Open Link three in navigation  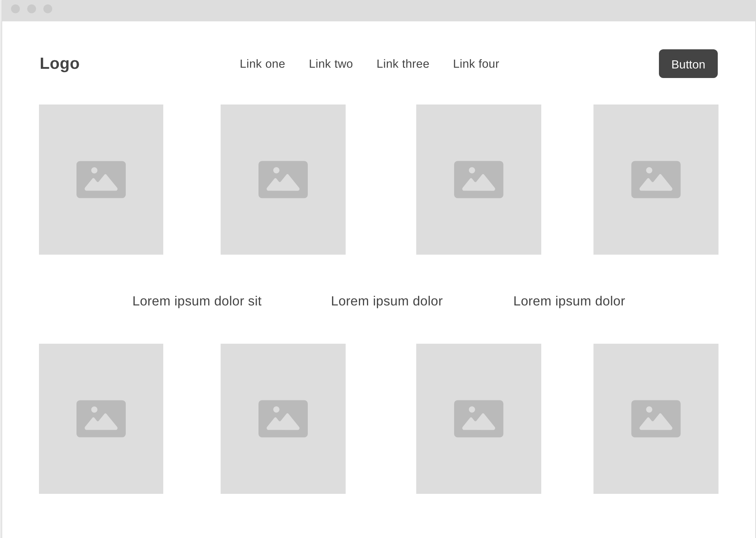click(403, 64)
